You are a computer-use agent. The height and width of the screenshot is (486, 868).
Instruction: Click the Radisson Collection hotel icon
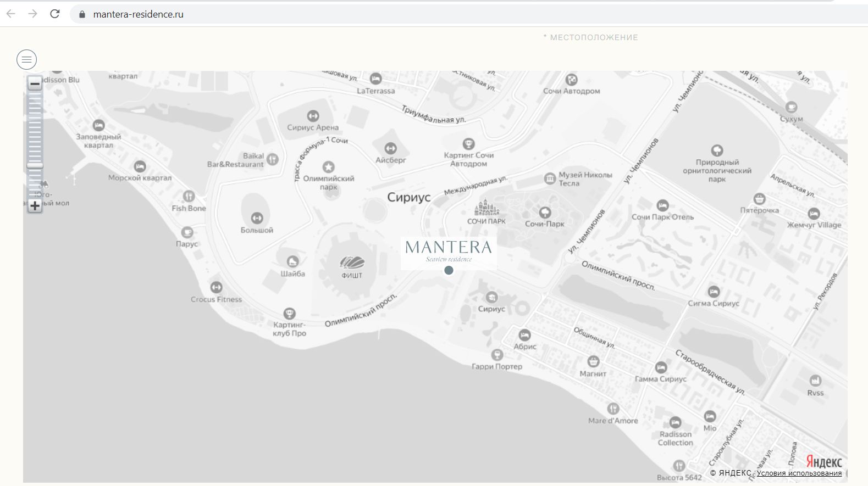[x=675, y=422]
